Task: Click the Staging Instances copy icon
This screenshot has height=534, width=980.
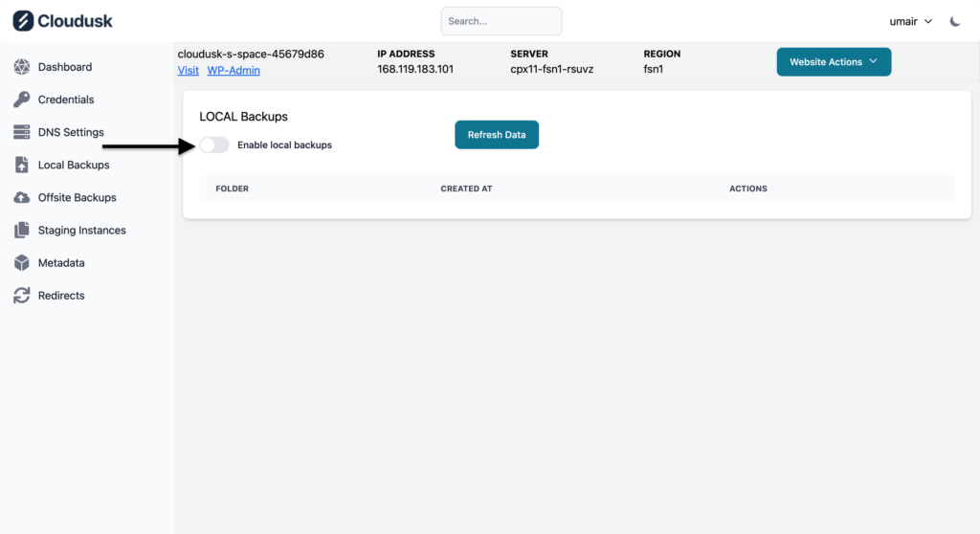Action: coord(21,231)
